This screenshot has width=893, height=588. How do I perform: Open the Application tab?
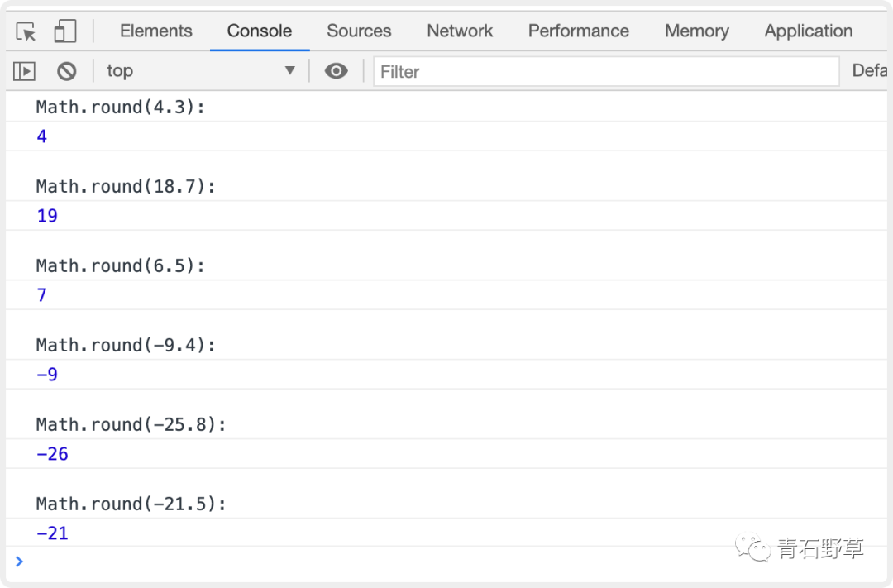click(x=808, y=31)
